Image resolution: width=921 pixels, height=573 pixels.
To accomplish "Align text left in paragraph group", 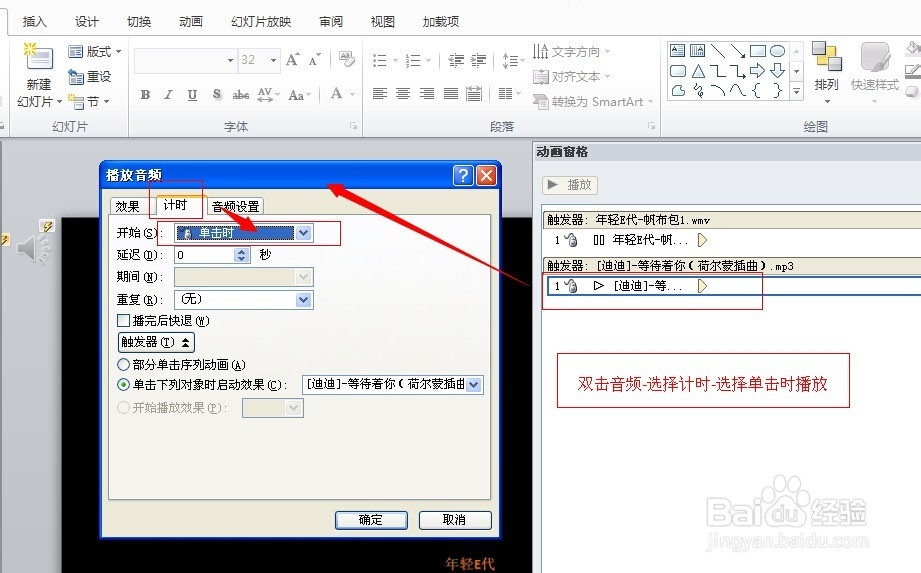I will pos(380,93).
